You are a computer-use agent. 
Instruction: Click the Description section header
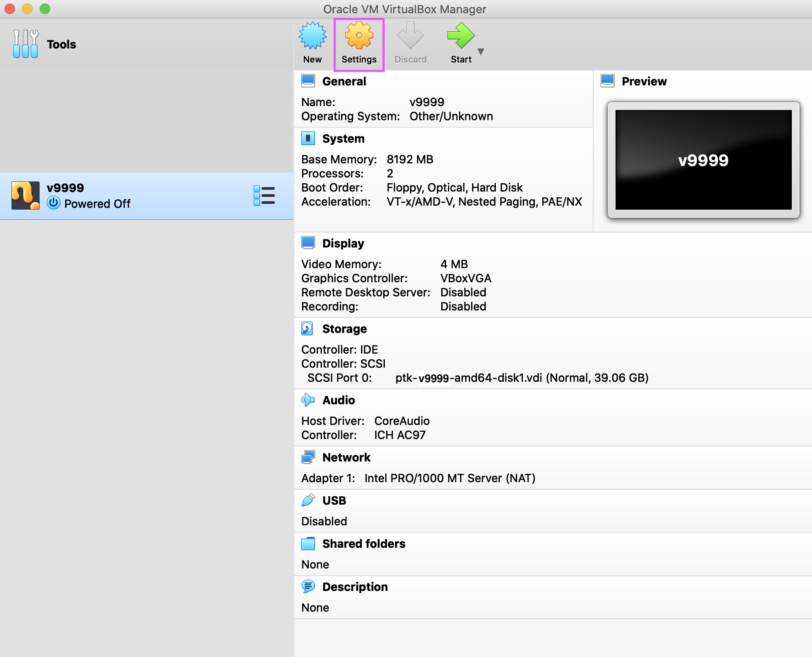click(354, 587)
